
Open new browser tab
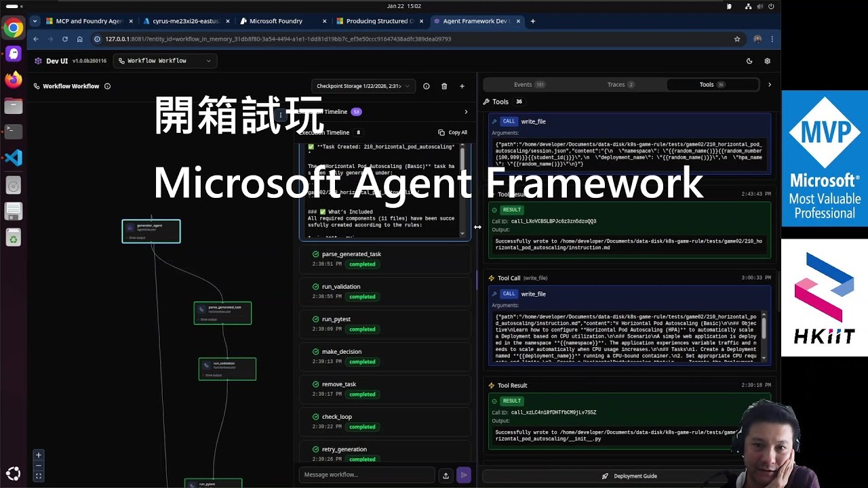532,21
